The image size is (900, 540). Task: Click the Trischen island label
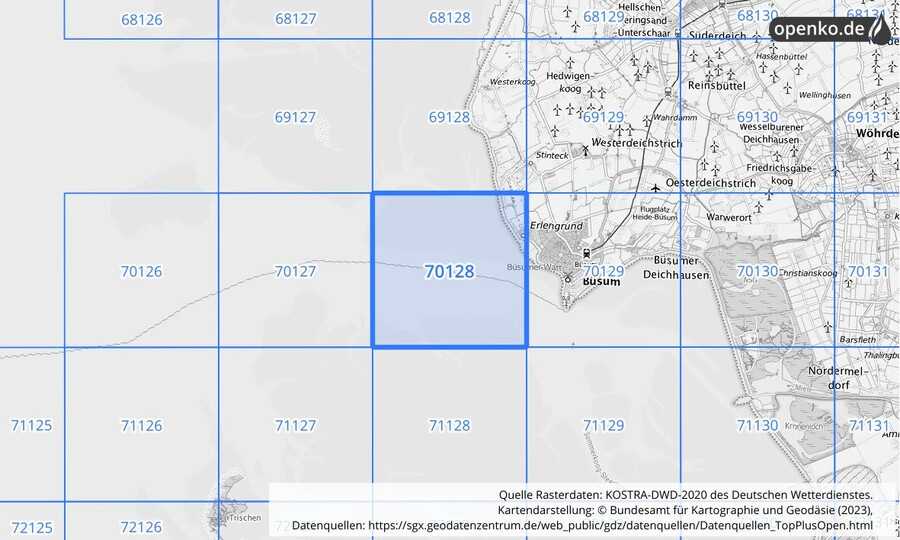(x=245, y=518)
